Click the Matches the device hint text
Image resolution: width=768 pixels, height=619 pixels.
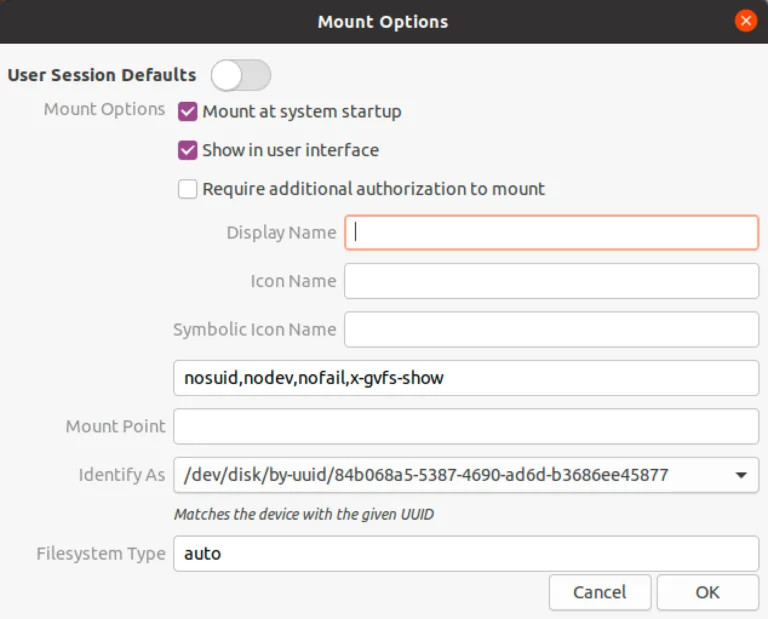click(303, 514)
